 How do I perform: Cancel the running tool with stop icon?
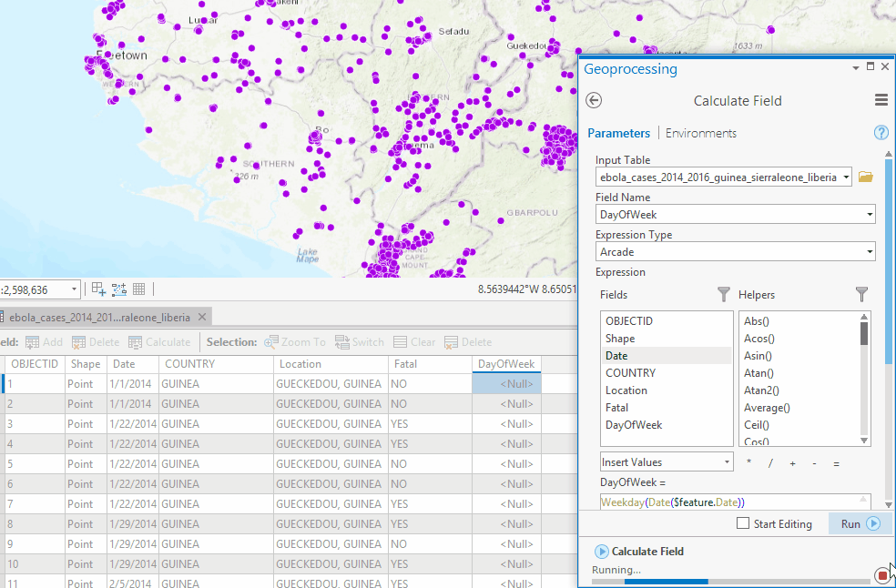881,574
